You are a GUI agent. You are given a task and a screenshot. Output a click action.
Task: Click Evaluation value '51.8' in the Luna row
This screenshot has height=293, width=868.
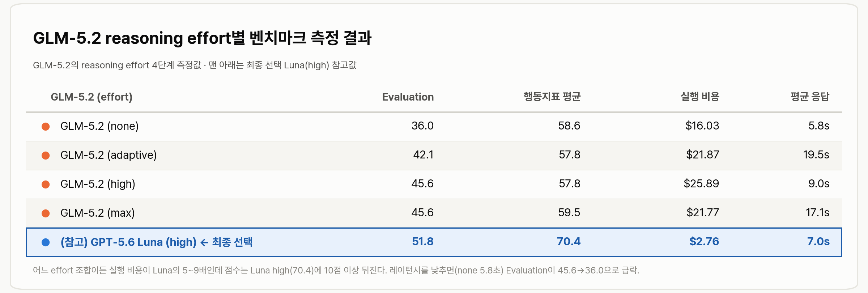click(423, 242)
